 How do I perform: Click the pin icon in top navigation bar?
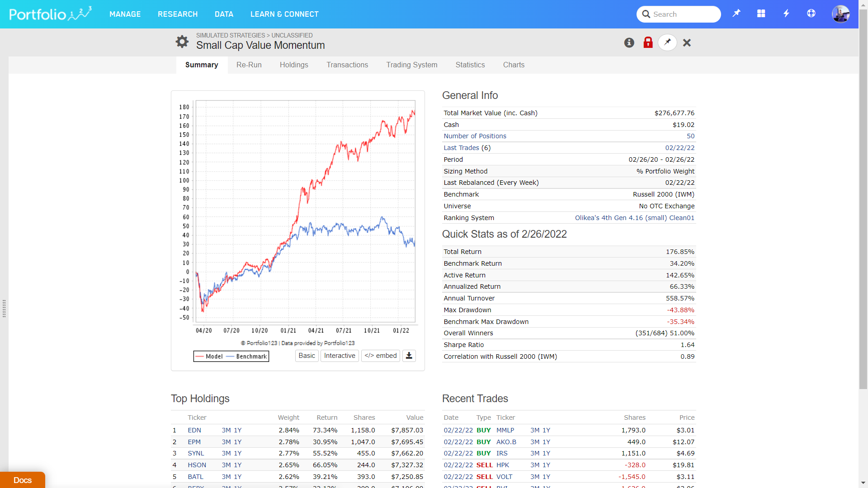[736, 14]
